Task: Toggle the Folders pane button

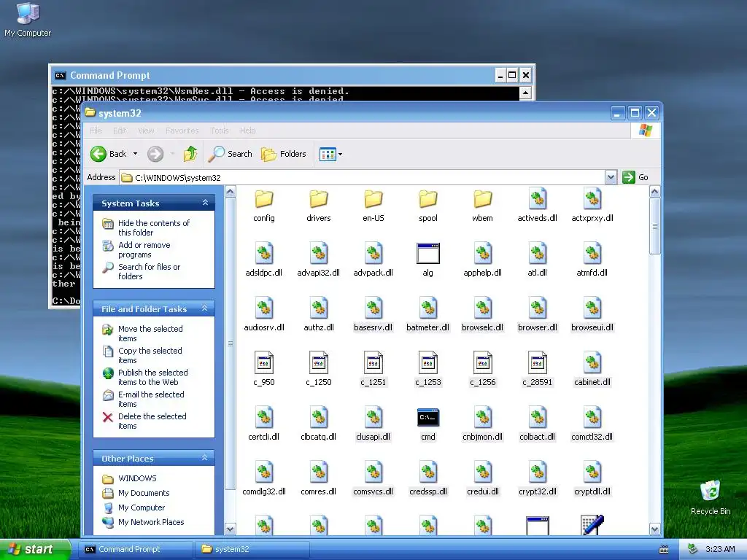Action: [x=284, y=154]
